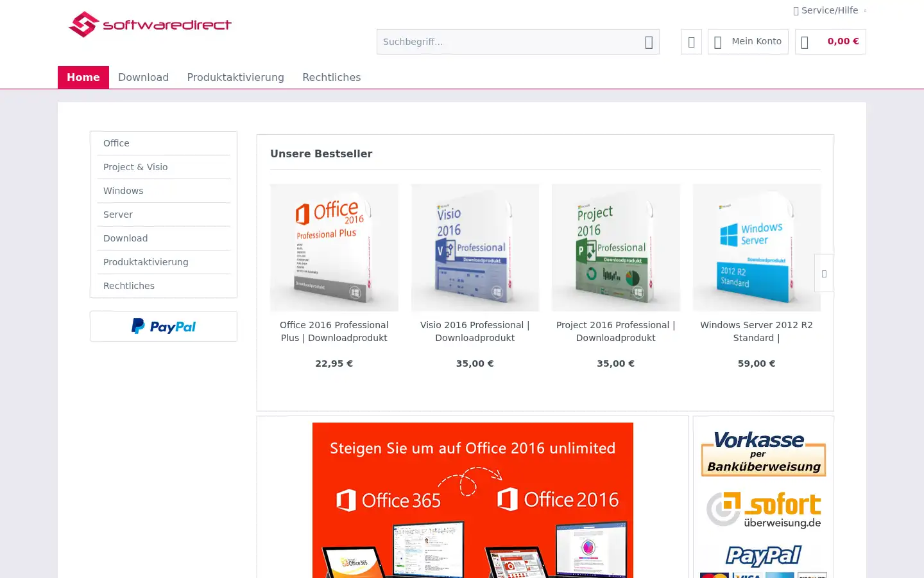This screenshot has width=924, height=578.
Task: Click the sofort überweisung logo
Action: pos(764,511)
